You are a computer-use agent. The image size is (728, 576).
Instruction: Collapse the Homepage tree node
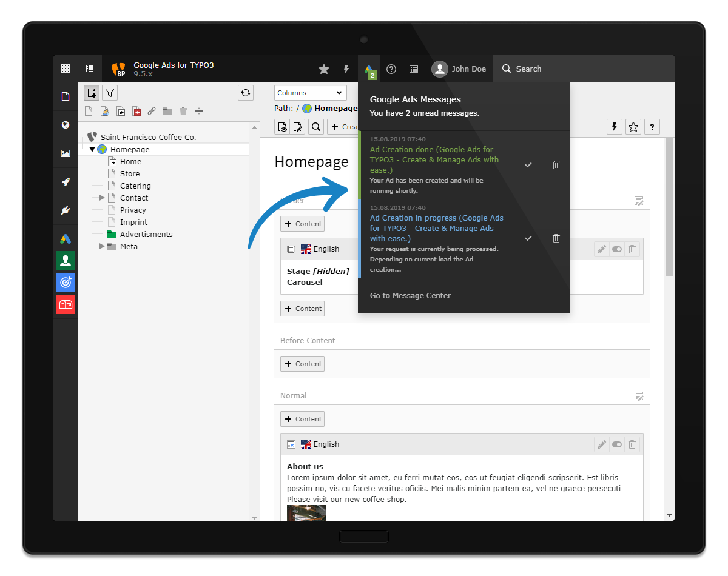(92, 149)
